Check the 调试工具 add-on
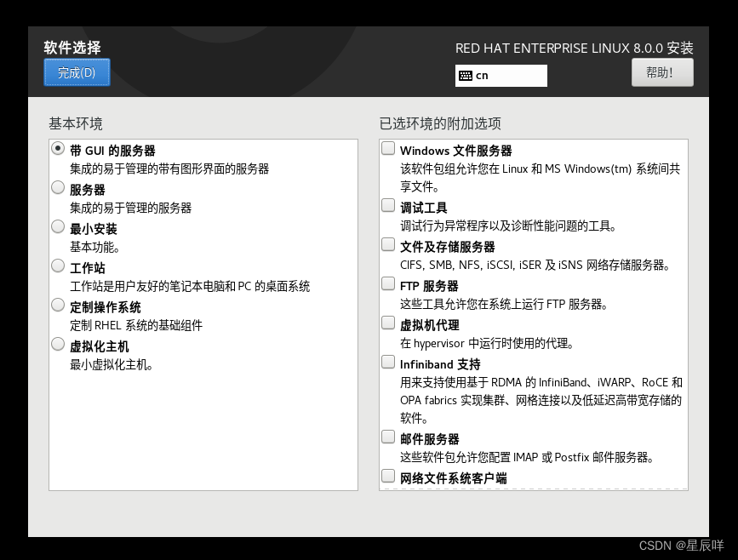 388,206
